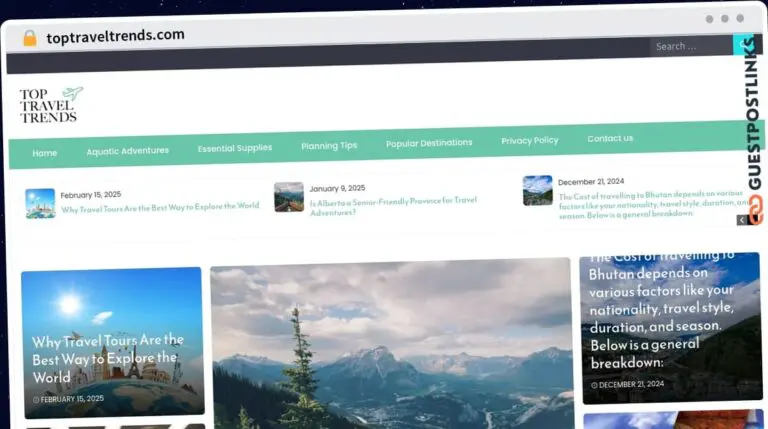Open the Privacy Policy page
Screen dimensions: 768x429
(x=529, y=141)
